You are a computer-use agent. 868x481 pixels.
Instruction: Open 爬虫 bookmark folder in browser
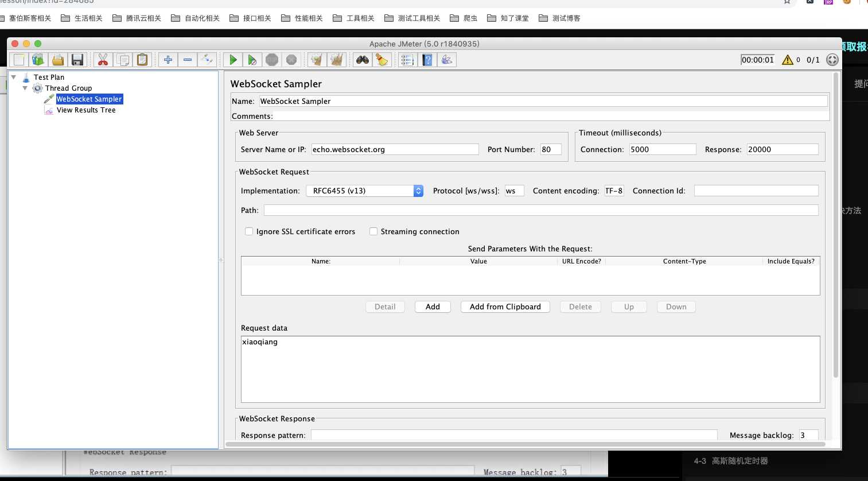[464, 18]
